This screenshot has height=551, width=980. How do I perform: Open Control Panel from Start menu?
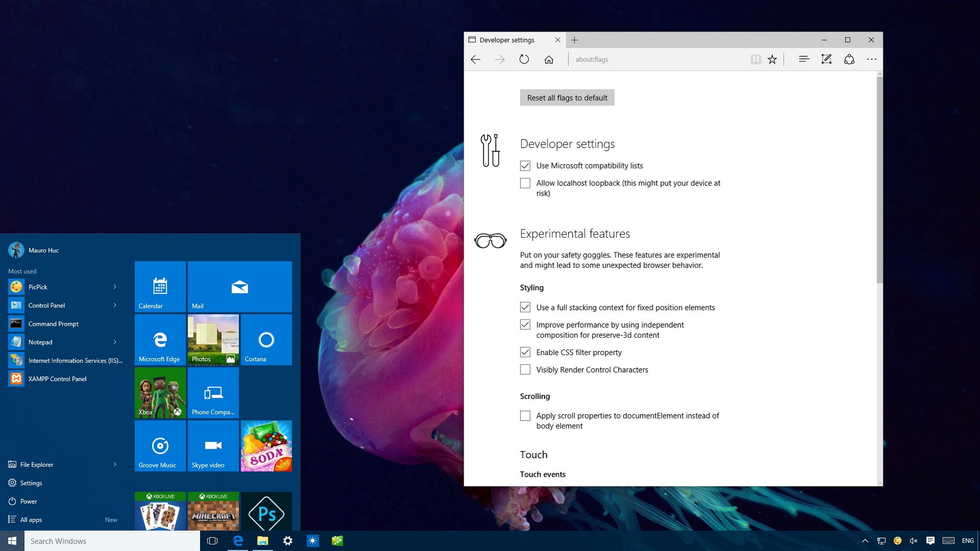tap(46, 305)
